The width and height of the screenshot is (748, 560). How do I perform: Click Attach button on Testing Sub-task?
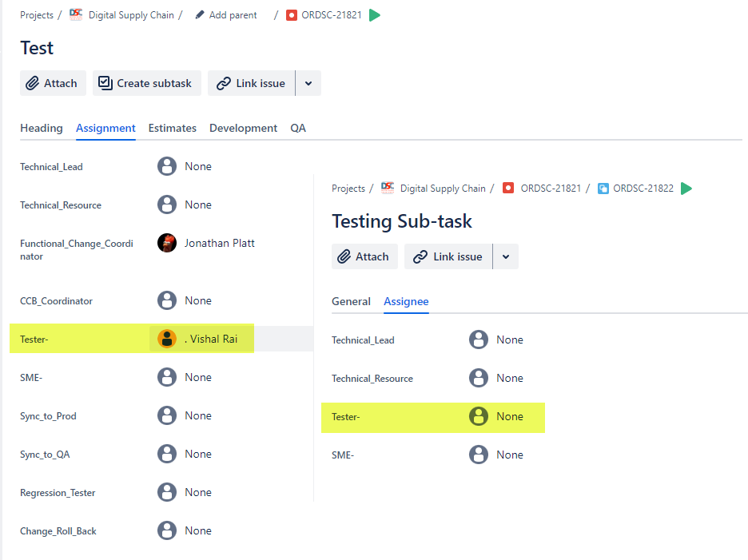pyautogui.click(x=364, y=256)
